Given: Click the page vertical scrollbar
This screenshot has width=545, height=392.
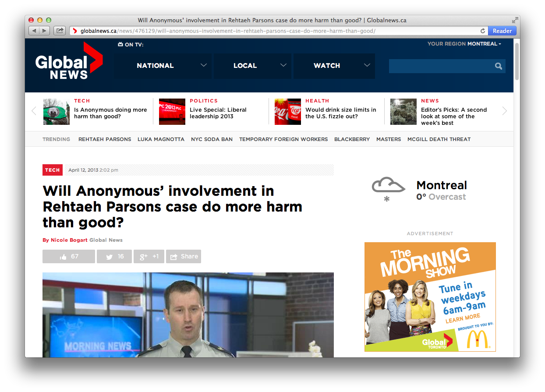Looking at the screenshot, I should [x=517, y=61].
